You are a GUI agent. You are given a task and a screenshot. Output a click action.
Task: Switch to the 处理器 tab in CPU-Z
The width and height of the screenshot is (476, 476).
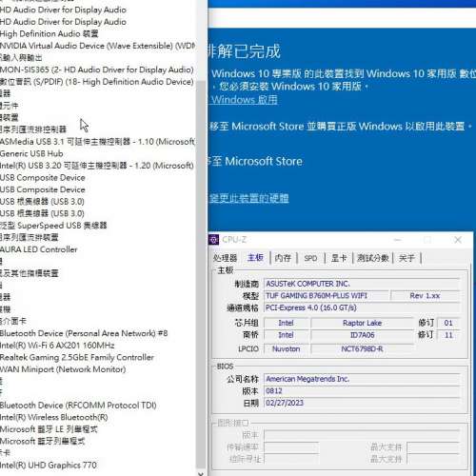click(226, 258)
